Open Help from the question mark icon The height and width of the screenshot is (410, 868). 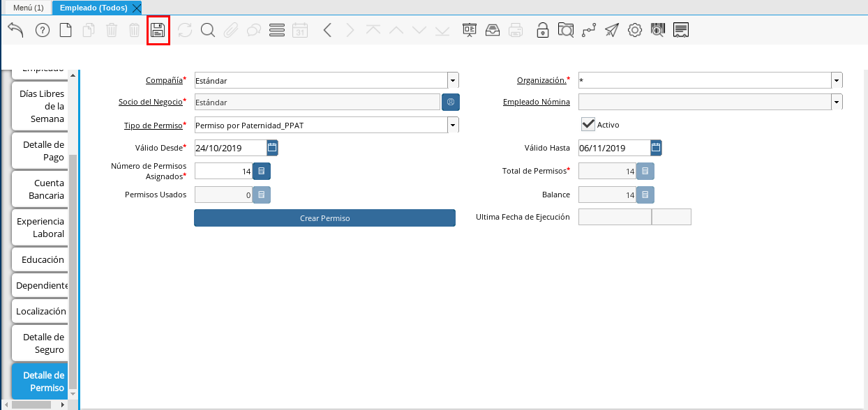[43, 30]
